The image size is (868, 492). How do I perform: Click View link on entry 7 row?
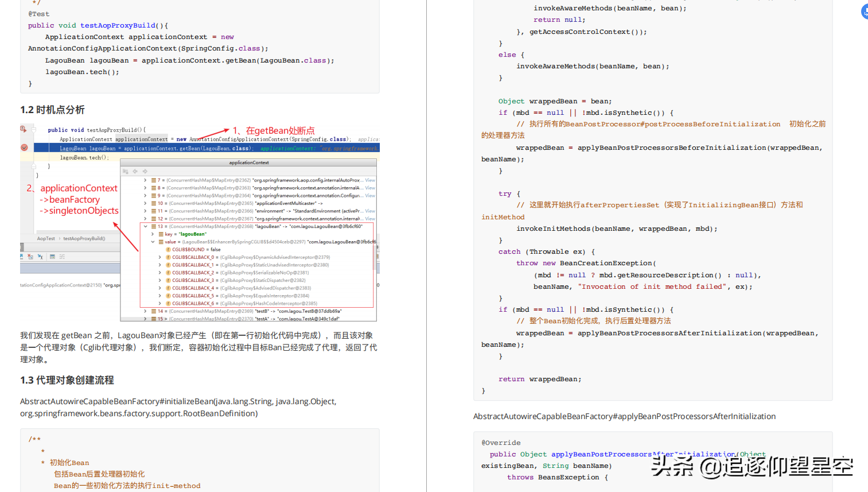(x=370, y=180)
